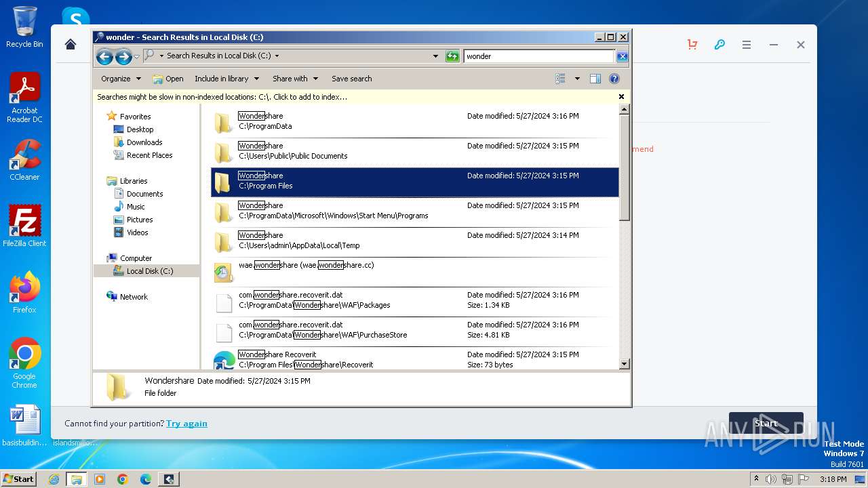
Task: Click index information bar message
Action: pos(222,97)
